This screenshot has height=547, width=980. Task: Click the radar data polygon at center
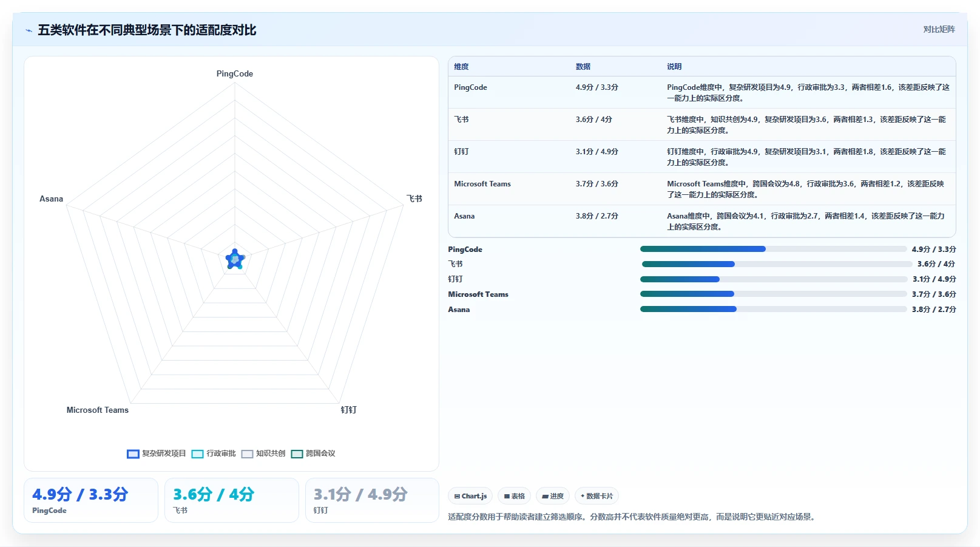pyautogui.click(x=235, y=259)
